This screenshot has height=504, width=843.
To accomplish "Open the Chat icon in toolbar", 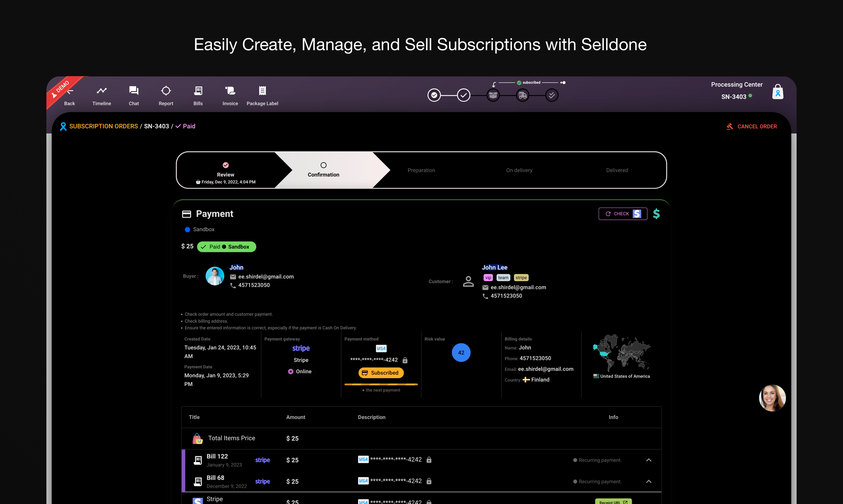I will click(134, 91).
